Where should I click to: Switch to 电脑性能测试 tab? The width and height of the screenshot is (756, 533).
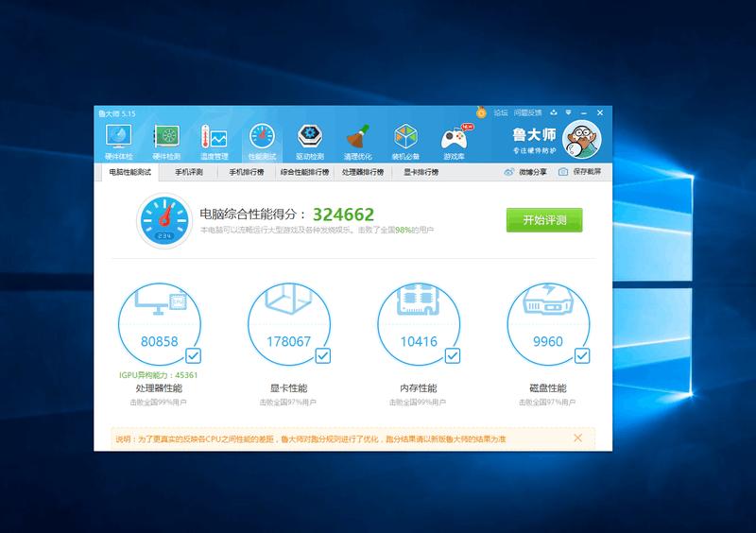130,172
